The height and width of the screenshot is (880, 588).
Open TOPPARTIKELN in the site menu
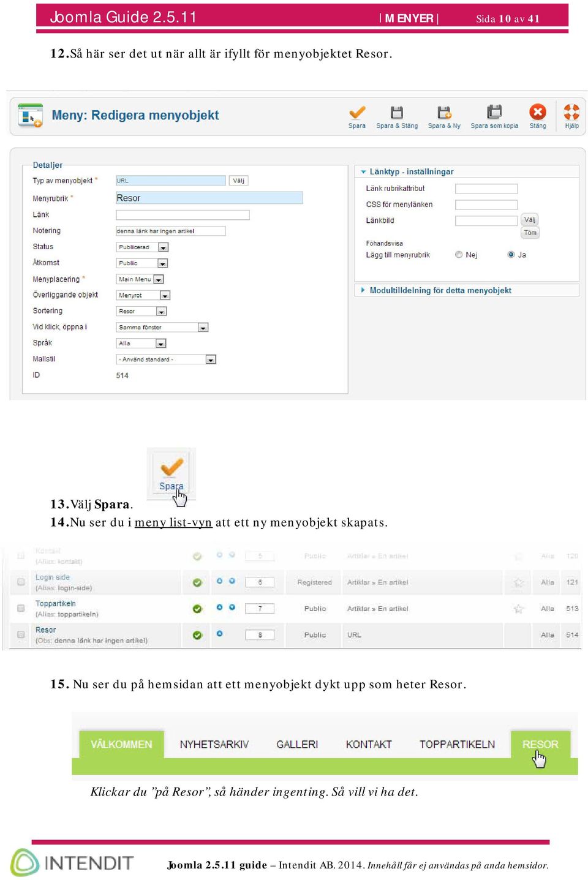click(x=457, y=745)
